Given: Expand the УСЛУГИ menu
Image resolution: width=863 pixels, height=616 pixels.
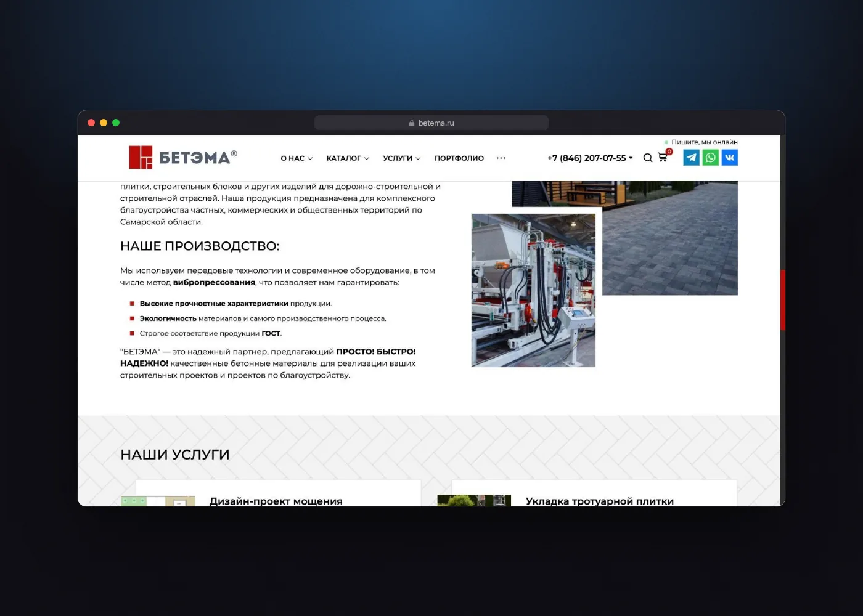Looking at the screenshot, I should [402, 158].
